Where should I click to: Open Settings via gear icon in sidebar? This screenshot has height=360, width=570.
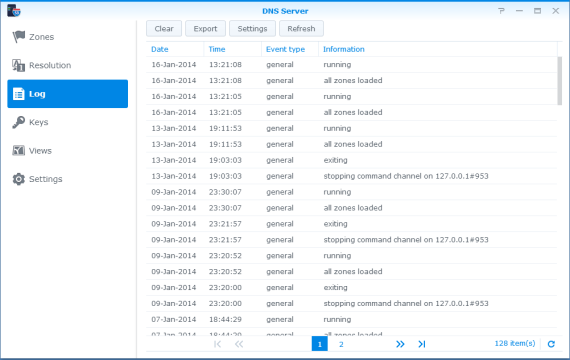point(19,179)
